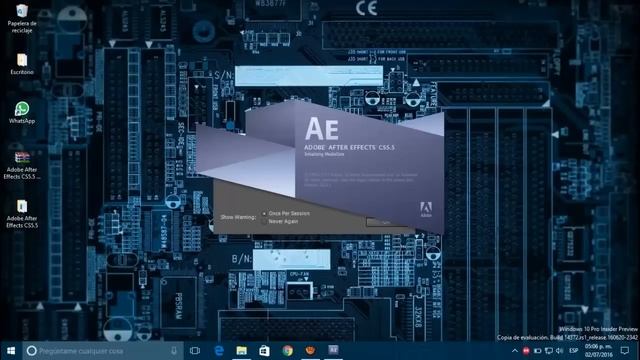Launch Microsoft Edge from taskbar
This screenshot has width=640, height=360.
coord(219,351)
